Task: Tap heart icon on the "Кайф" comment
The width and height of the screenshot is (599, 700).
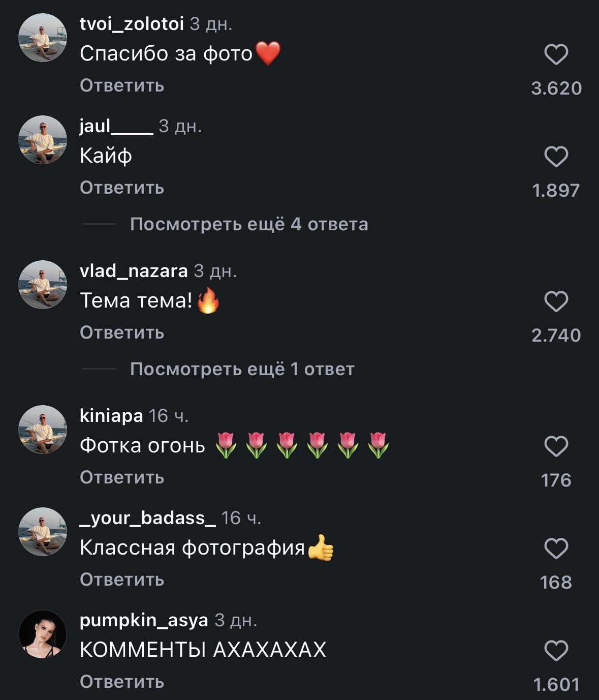Action: point(556,157)
